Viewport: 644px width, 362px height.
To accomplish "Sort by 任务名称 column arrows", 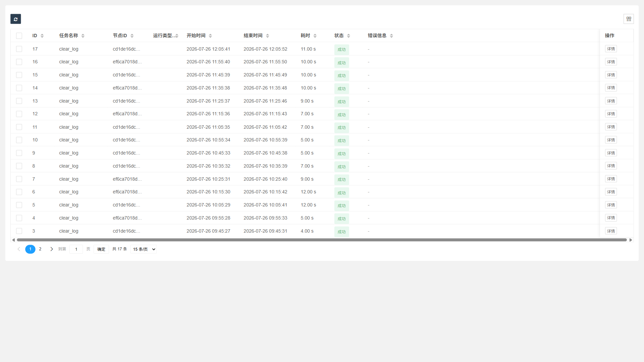I will [83, 36].
